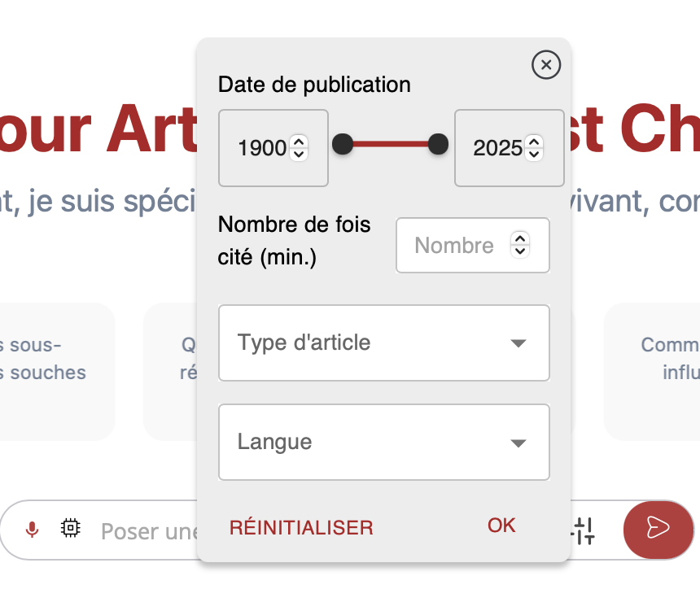700x589 pixels.
Task: Open the filters adjustment icon near send button
Action: (583, 530)
